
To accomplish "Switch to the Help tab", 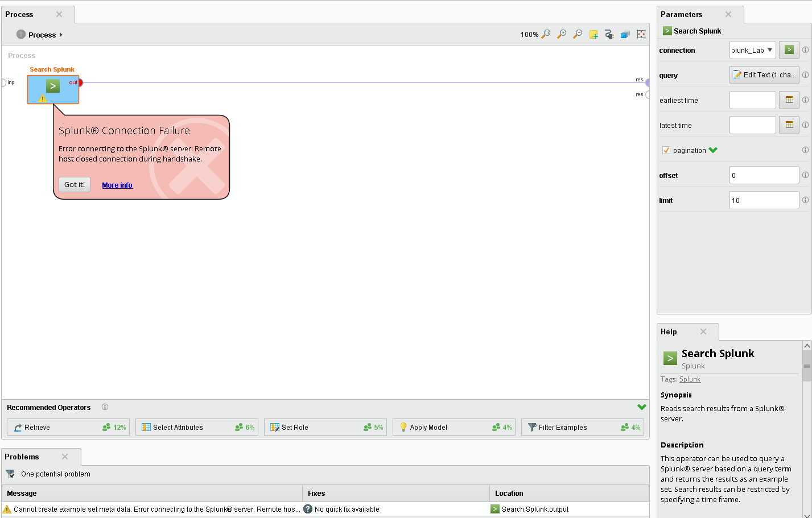I will tap(669, 331).
